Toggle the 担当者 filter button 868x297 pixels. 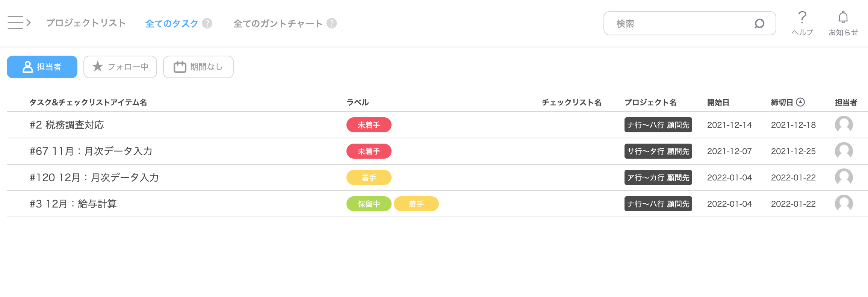pyautogui.click(x=42, y=67)
